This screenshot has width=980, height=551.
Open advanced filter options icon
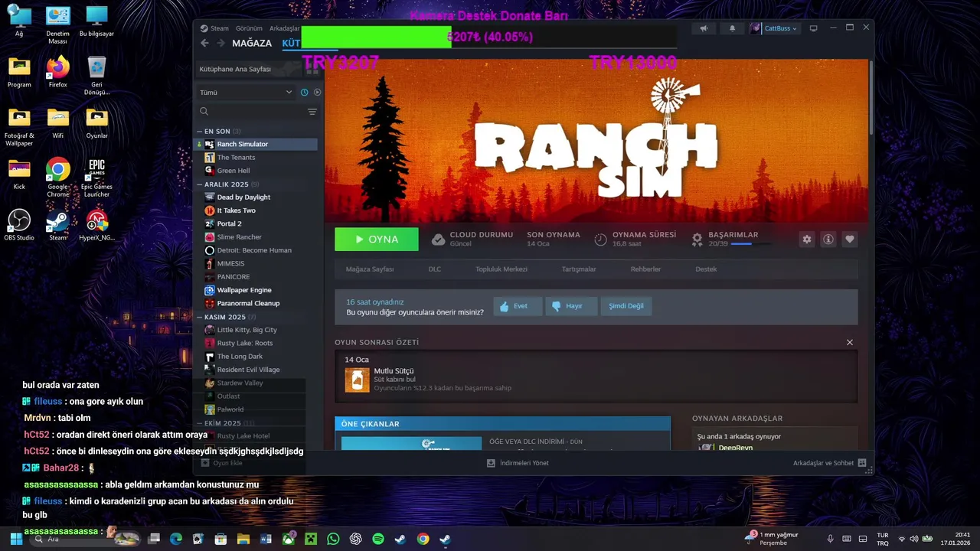click(312, 112)
